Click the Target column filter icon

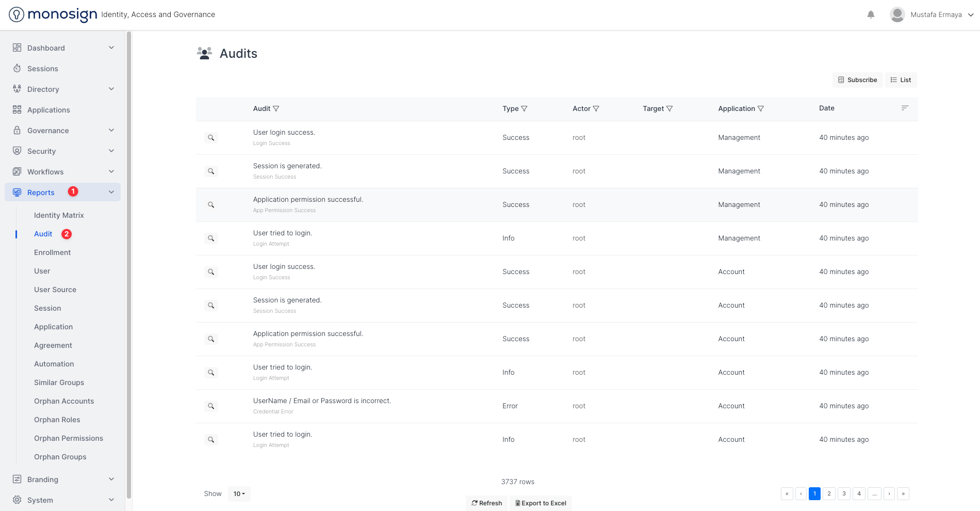(669, 109)
